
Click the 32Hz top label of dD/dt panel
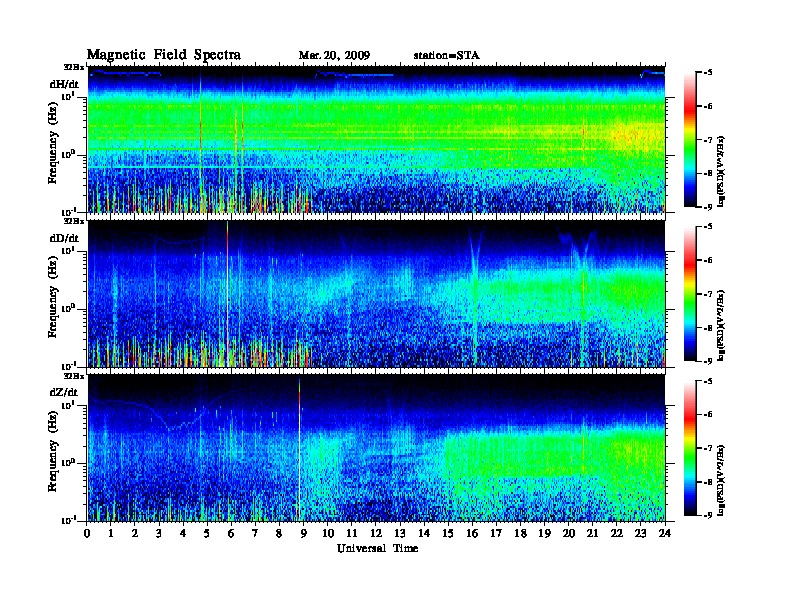[74, 221]
